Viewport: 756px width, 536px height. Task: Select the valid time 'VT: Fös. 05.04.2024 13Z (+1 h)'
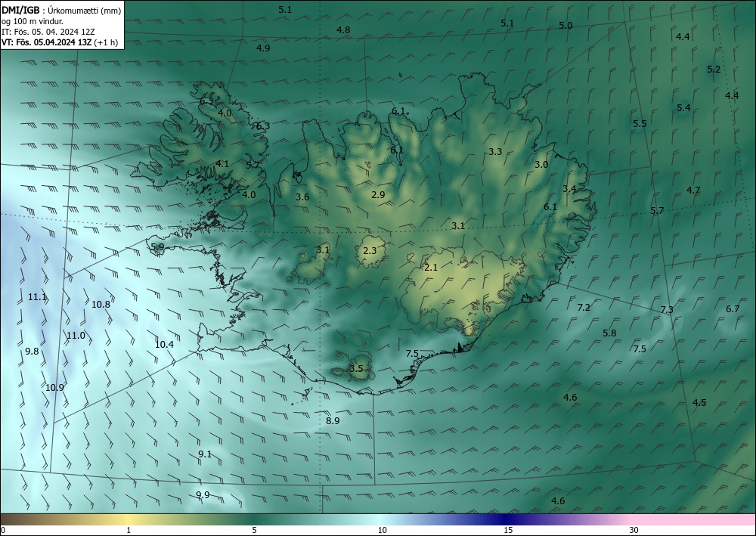click(x=60, y=42)
